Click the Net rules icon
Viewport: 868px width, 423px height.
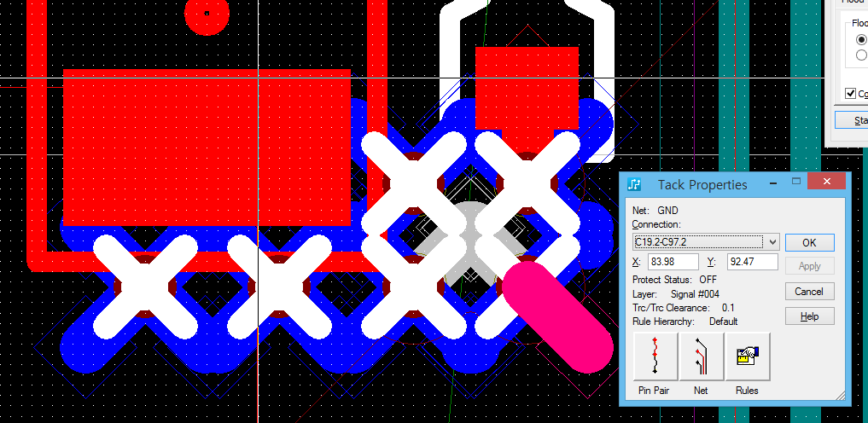(701, 356)
